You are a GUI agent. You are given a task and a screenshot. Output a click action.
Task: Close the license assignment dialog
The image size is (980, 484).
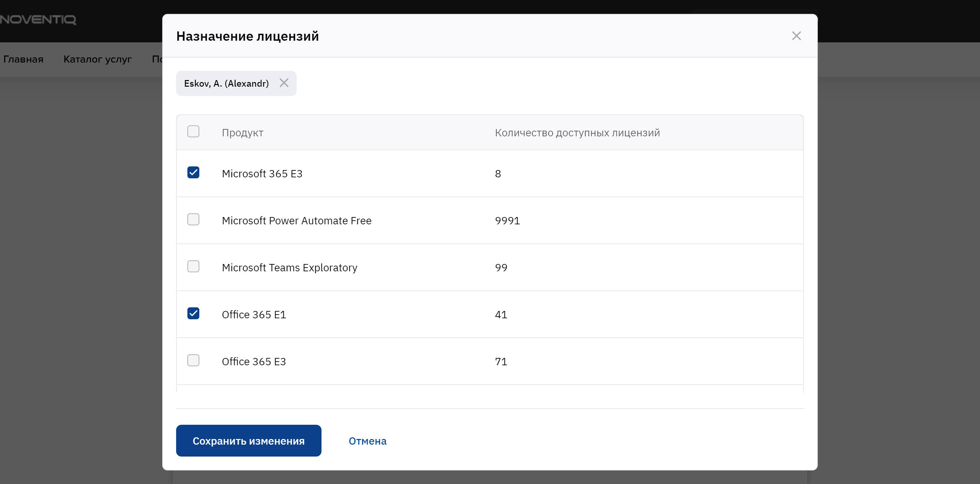(796, 36)
